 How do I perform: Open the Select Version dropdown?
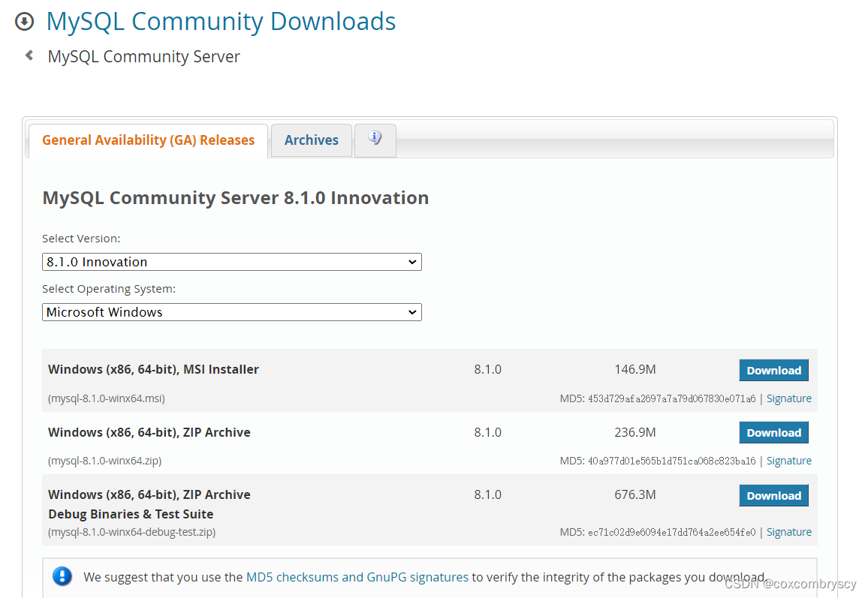(232, 262)
